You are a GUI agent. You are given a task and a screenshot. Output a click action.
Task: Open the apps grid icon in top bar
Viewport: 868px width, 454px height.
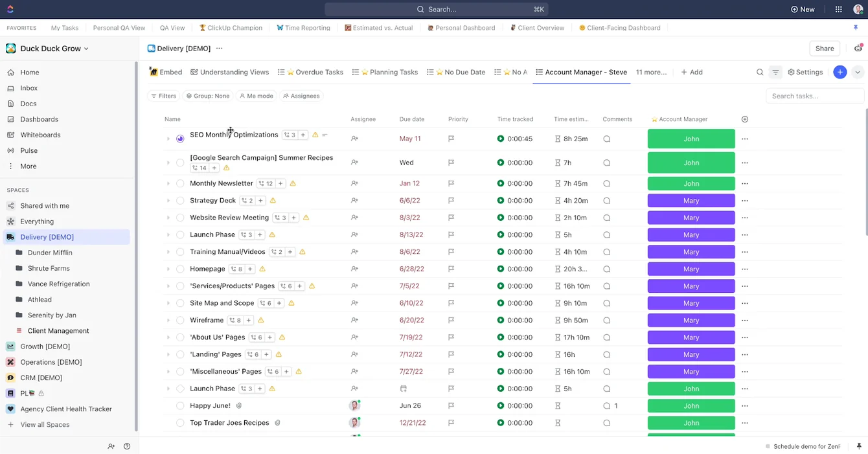[x=839, y=9]
